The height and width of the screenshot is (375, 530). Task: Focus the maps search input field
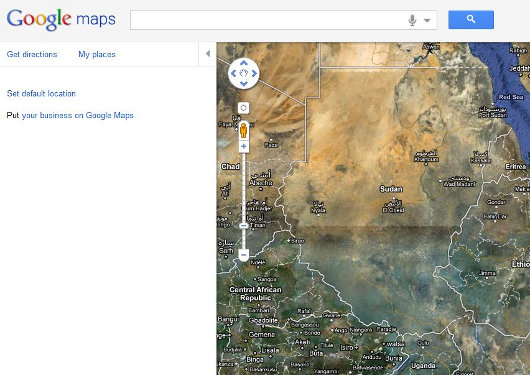(x=267, y=20)
